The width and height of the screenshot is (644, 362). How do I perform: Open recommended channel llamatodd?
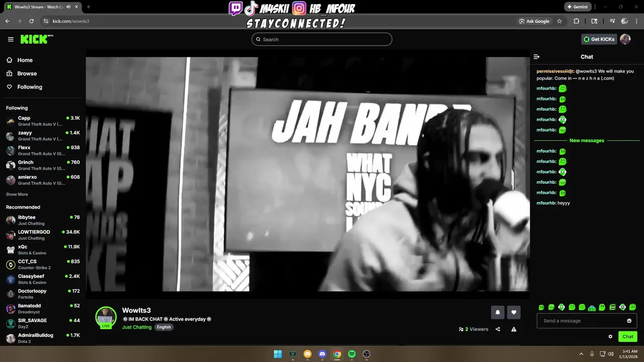pos(43,309)
